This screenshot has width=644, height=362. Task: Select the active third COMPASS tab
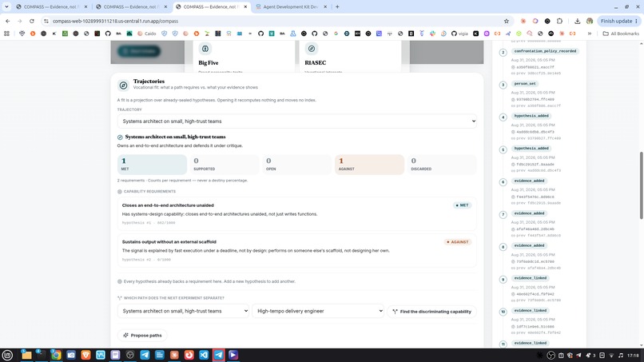coord(211,7)
